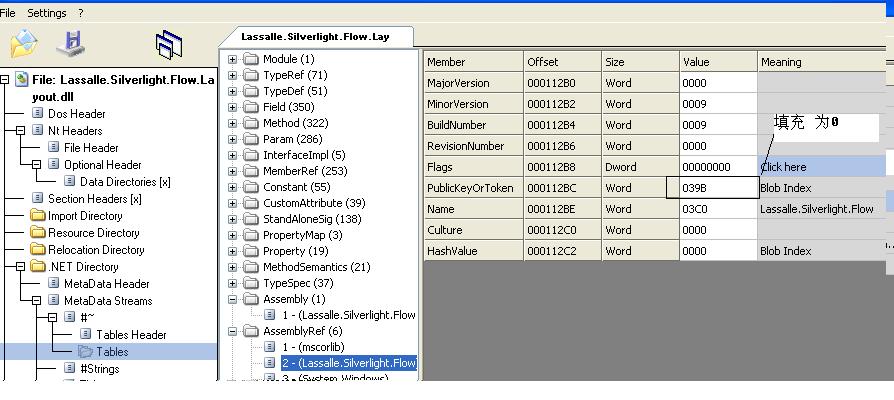Select the Tables folder node
Image resolution: width=894 pixels, height=400 pixels.
(x=112, y=352)
